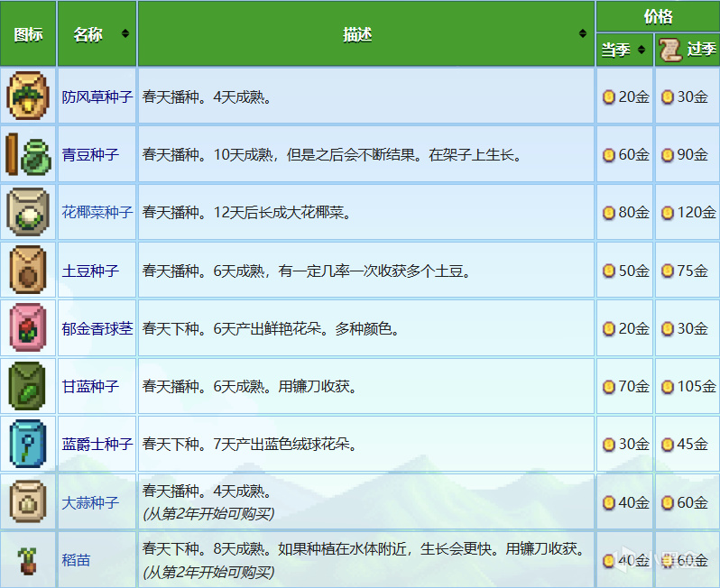Click the cauliflower seeds packet icon
Screen dimensions: 720x588
point(28,212)
